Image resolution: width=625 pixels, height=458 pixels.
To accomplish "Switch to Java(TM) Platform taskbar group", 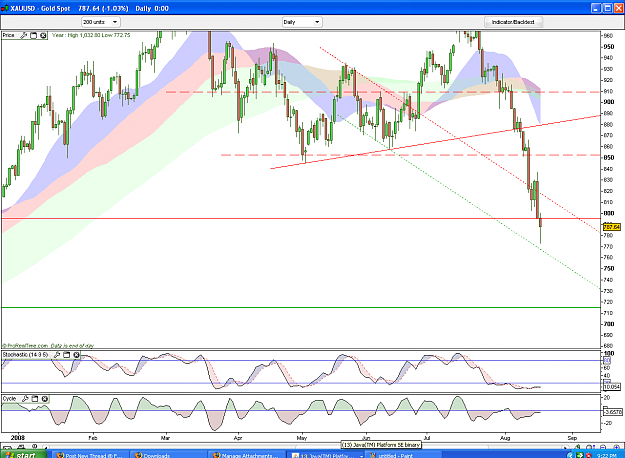I will point(326,455).
